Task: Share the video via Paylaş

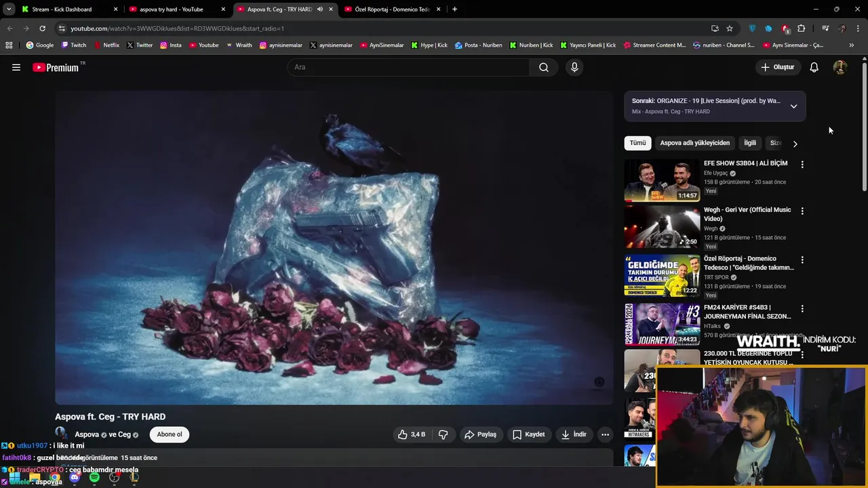Action: pos(480,434)
